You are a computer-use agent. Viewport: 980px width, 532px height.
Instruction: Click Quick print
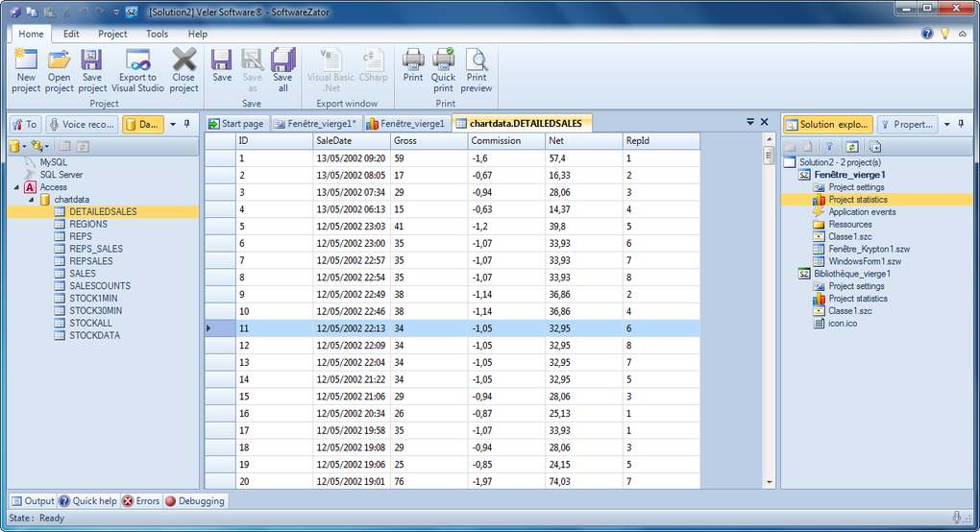(x=443, y=70)
